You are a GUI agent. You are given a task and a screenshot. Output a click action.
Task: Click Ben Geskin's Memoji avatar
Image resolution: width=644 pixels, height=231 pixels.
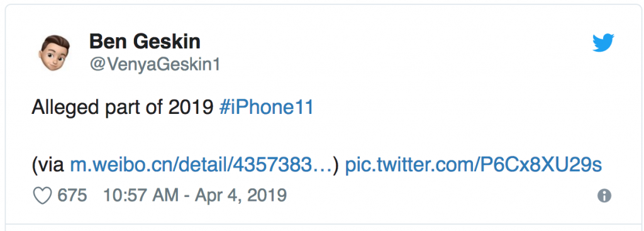point(54,53)
